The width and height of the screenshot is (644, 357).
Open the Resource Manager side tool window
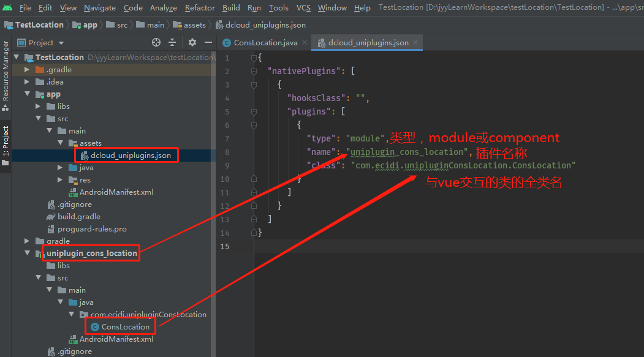coord(6,76)
